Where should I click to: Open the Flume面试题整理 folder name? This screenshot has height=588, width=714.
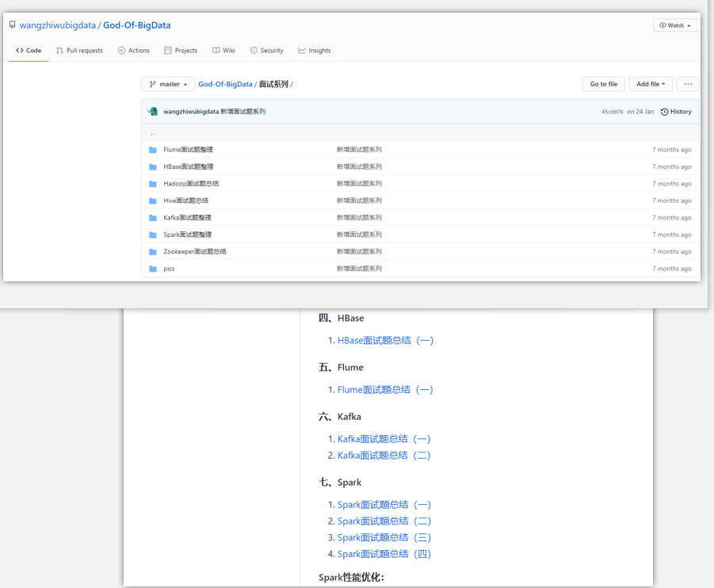click(188, 150)
